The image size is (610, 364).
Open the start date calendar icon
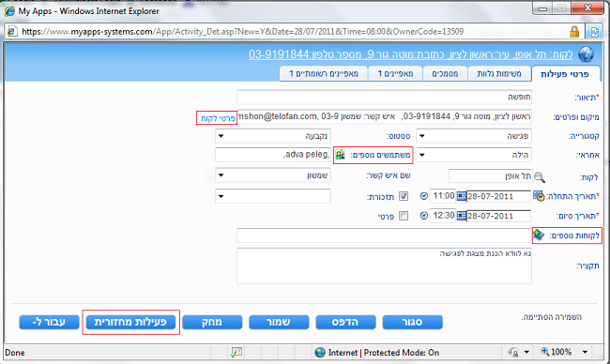coord(461,196)
